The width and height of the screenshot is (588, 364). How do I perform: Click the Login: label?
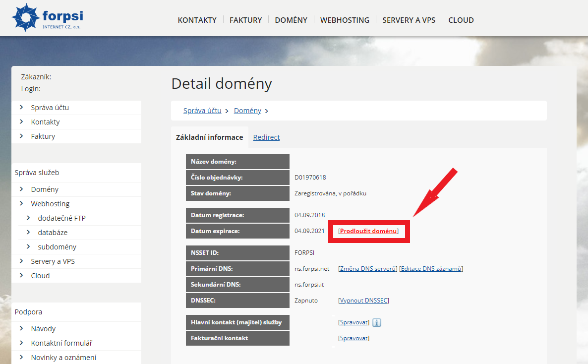[31, 89]
